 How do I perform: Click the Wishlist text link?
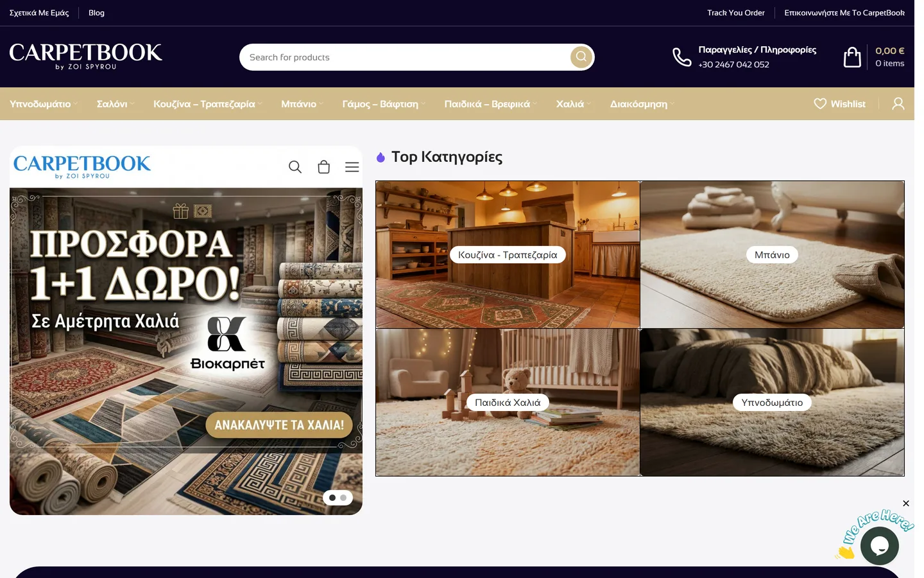(848, 104)
